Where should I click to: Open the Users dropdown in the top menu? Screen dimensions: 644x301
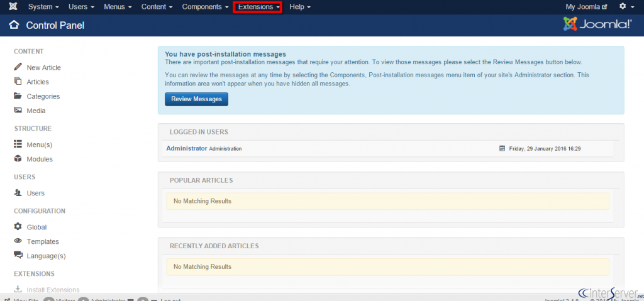tap(81, 7)
